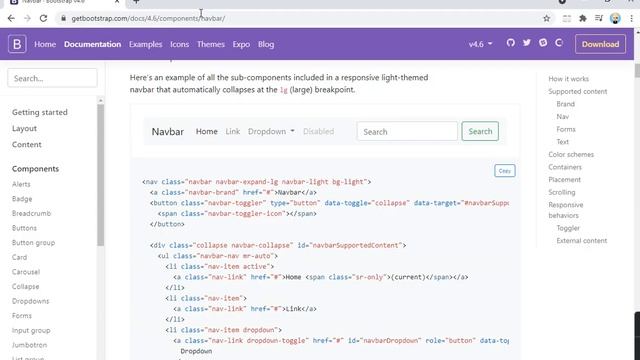640x360 pixels.
Task: Open the Input group sidebar link
Action: pyautogui.click(x=31, y=331)
